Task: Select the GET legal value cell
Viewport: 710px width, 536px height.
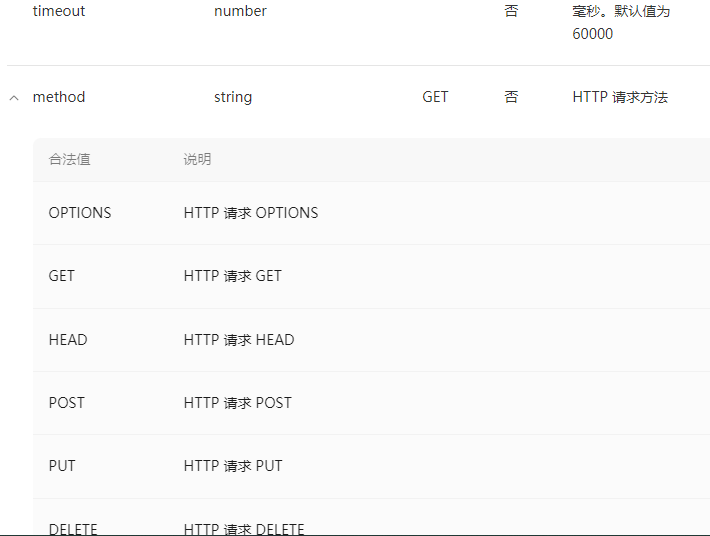Action: click(62, 276)
